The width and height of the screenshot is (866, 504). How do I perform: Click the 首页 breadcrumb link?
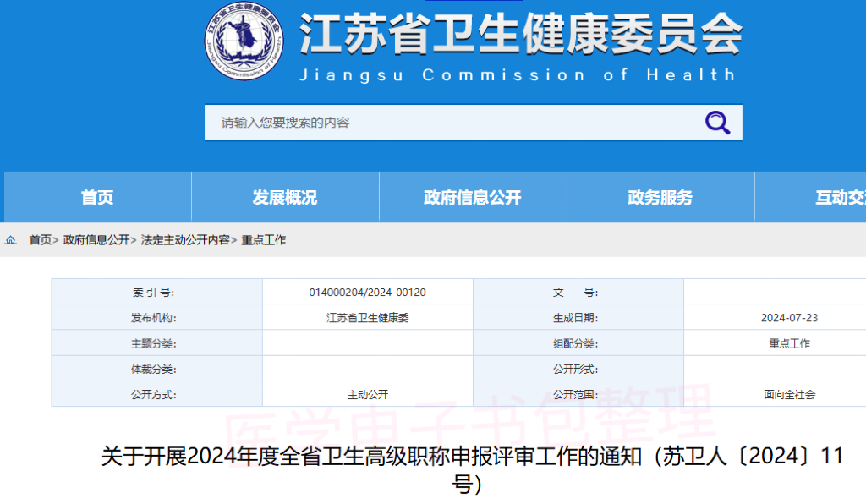click(41, 240)
